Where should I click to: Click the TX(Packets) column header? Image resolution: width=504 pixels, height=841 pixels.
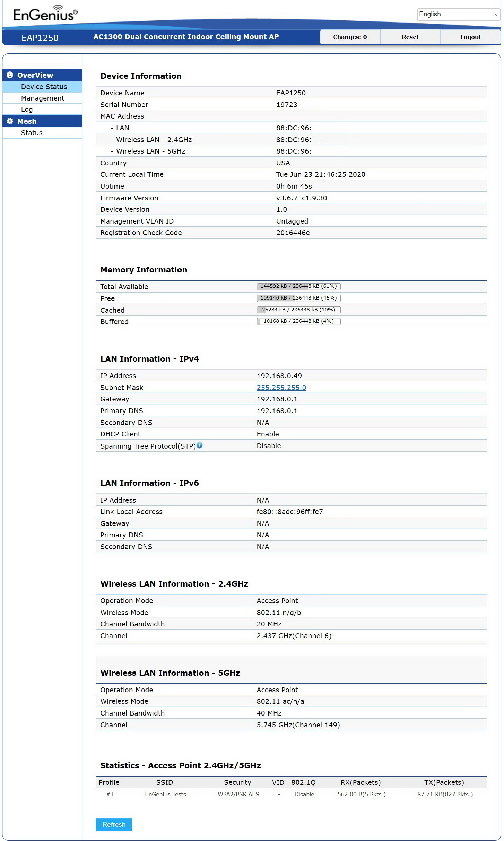coord(444,782)
